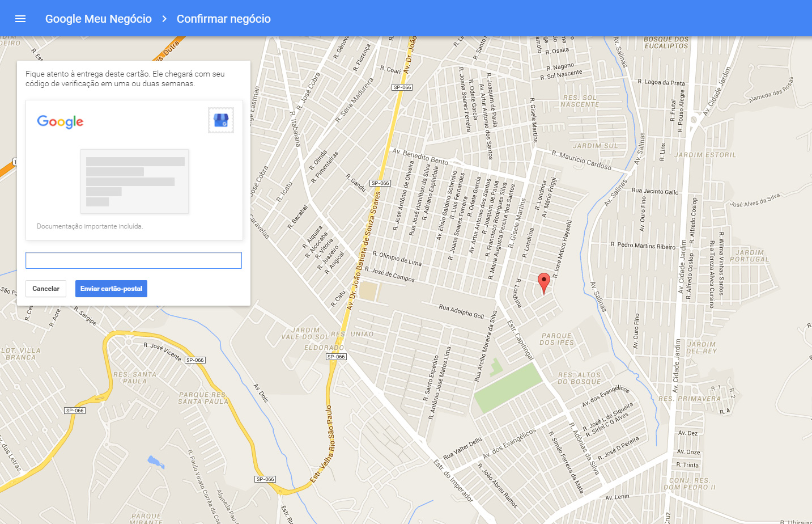Click the Rua Adolpho Goll street label
Image resolution: width=812 pixels, height=524 pixels.
click(461, 311)
